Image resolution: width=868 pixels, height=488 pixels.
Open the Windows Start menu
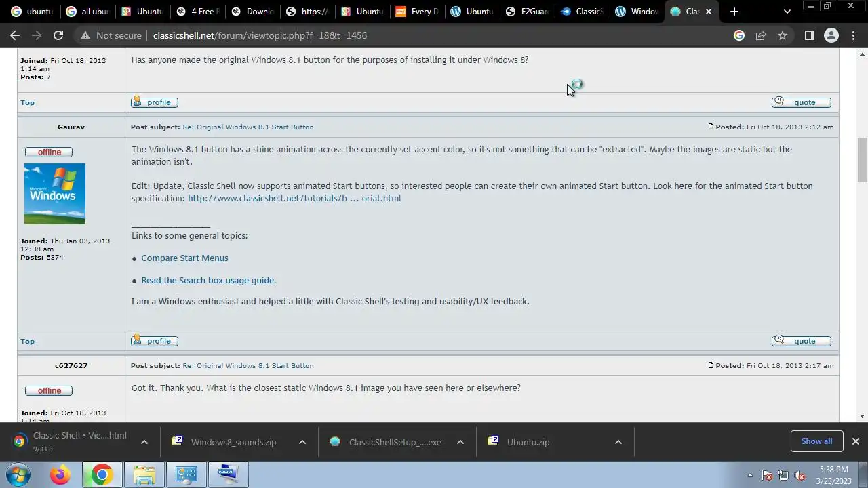click(x=18, y=474)
